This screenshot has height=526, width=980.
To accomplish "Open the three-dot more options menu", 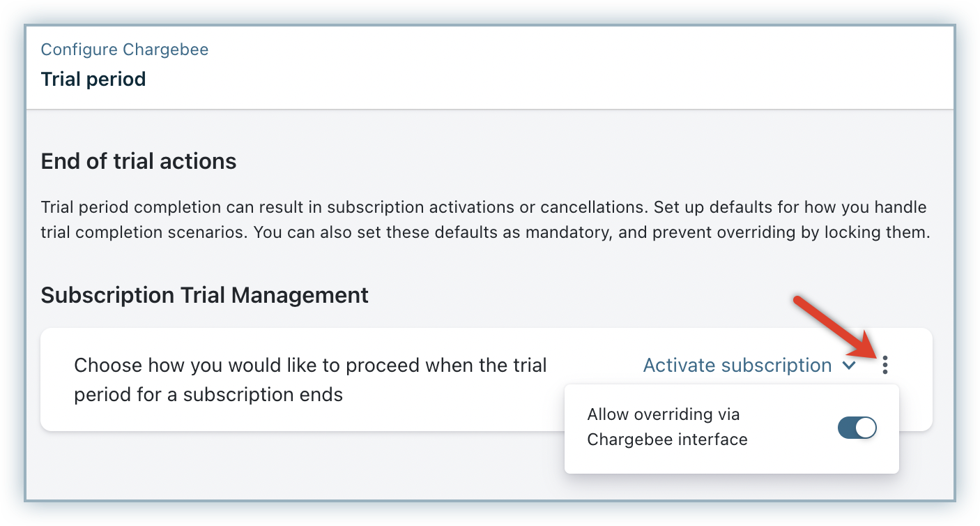I will [885, 365].
